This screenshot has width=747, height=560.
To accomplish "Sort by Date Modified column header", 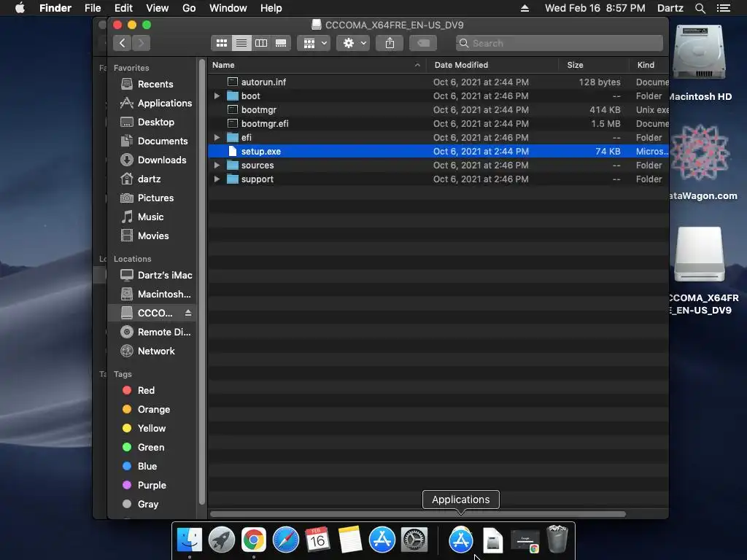I will coord(492,65).
